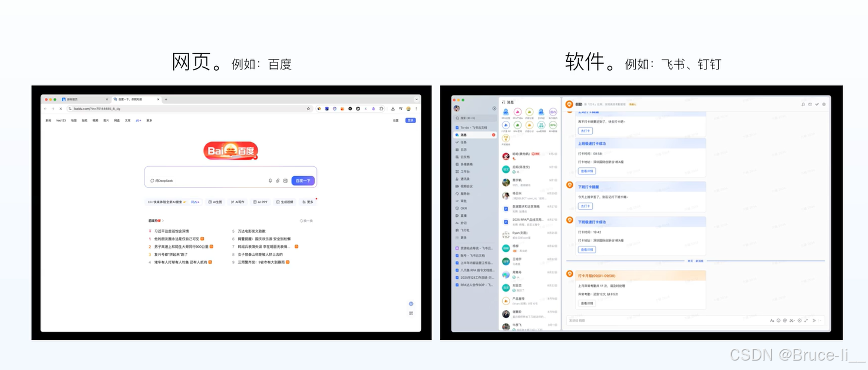Click the AI PPT button on Baidu

260,202
